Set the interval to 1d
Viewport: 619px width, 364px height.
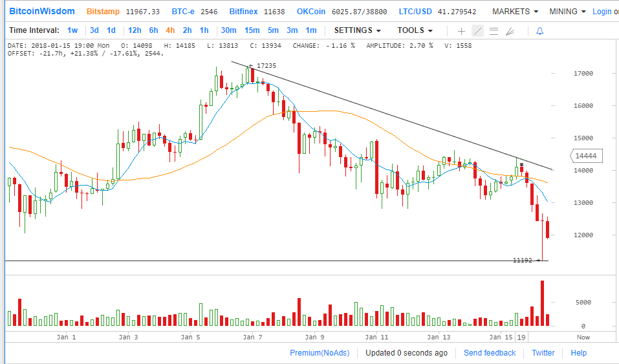pos(111,30)
